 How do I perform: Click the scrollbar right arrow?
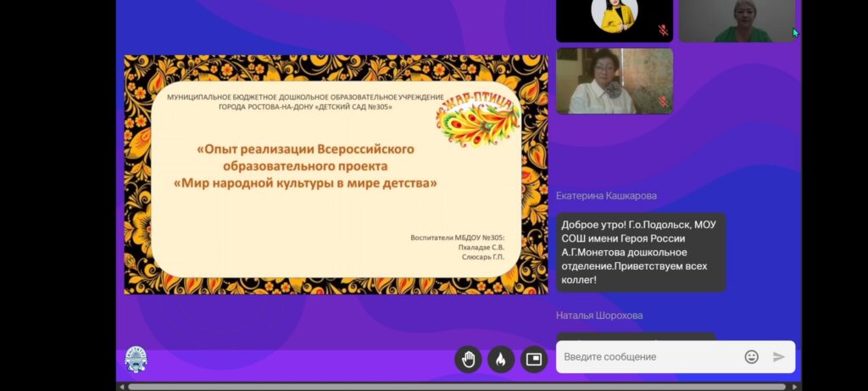pyautogui.click(x=795, y=387)
